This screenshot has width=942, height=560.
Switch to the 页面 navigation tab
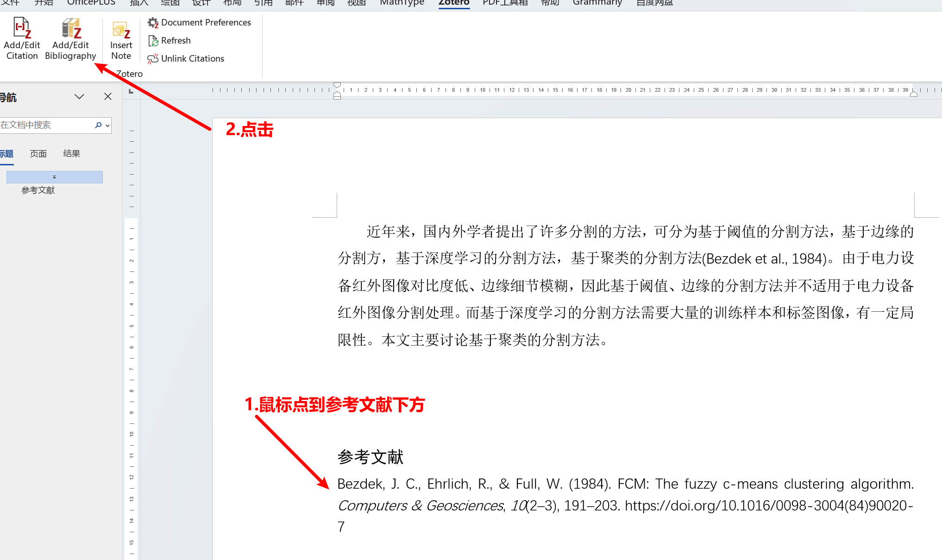38,154
